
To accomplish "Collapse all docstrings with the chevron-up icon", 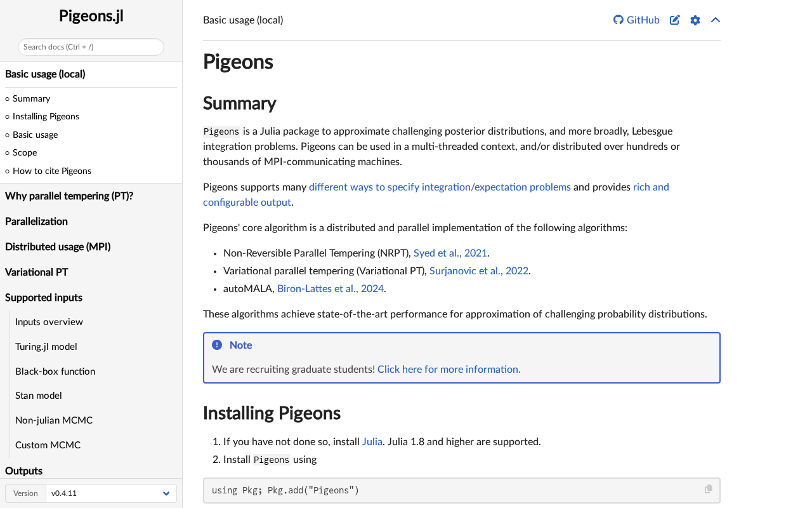I will 716,20.
